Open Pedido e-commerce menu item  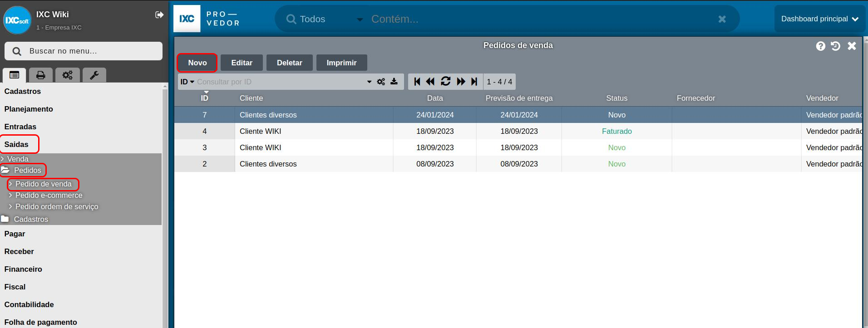pos(49,195)
